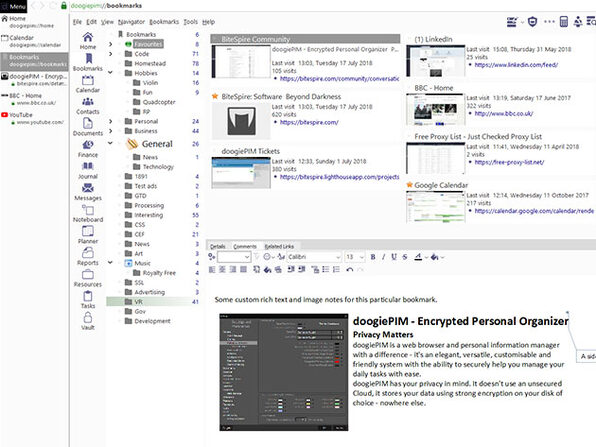
Task: Collapse the Hobbies folder
Action: tap(110, 73)
